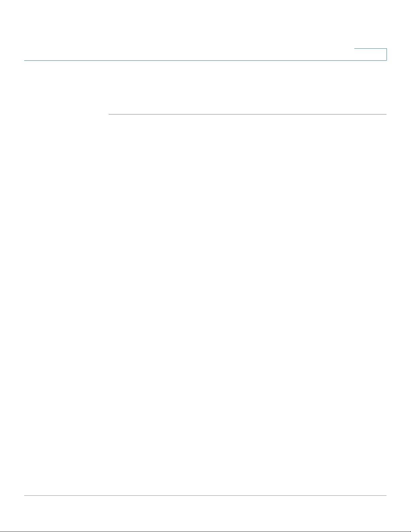Click the gray footer rule line
Viewport: 411px width, 532px height.
(205, 495)
